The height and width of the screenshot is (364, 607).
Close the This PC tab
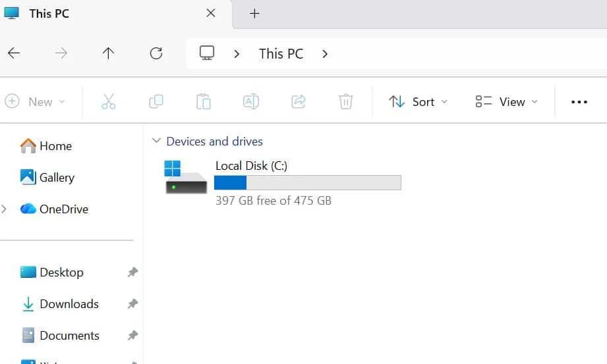[x=211, y=13]
